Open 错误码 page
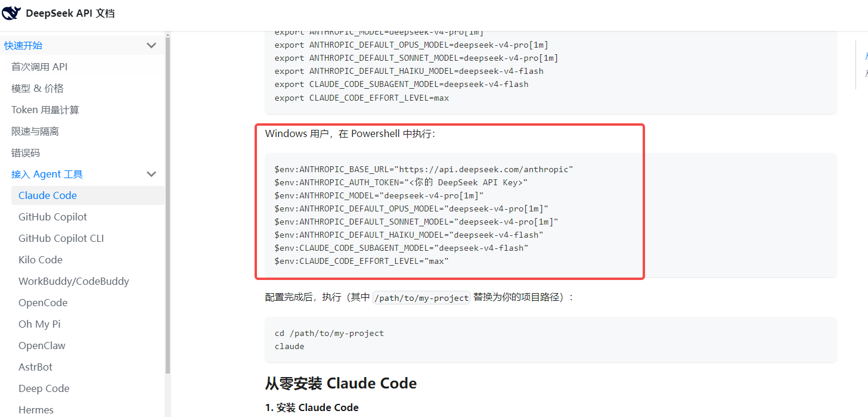 (26, 153)
